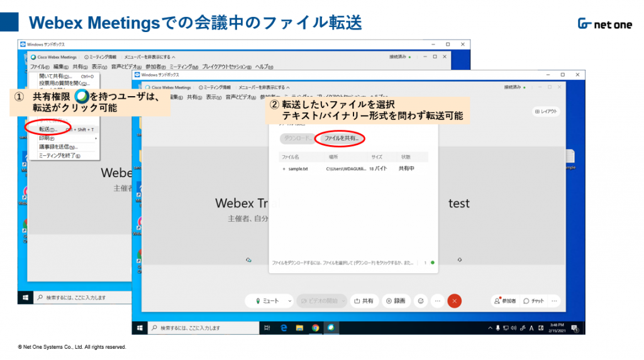
Task: End the meeting with the red X button
Action: [454, 301]
